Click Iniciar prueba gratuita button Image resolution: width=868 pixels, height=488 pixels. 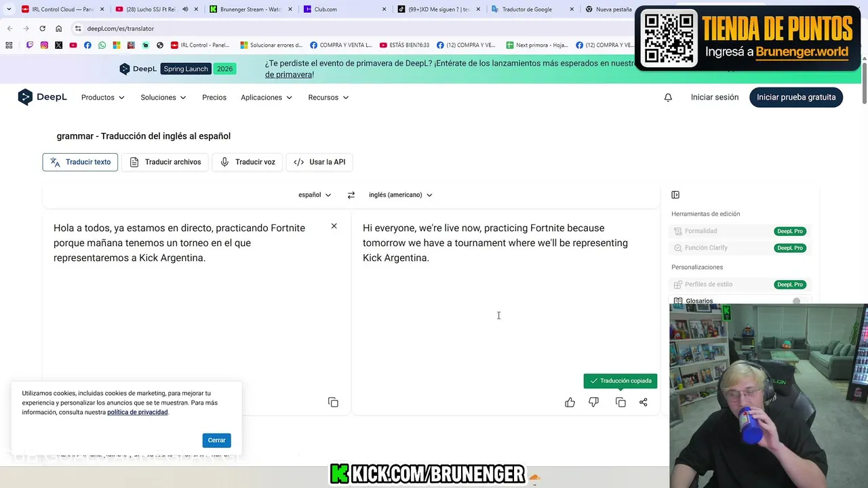point(796,98)
